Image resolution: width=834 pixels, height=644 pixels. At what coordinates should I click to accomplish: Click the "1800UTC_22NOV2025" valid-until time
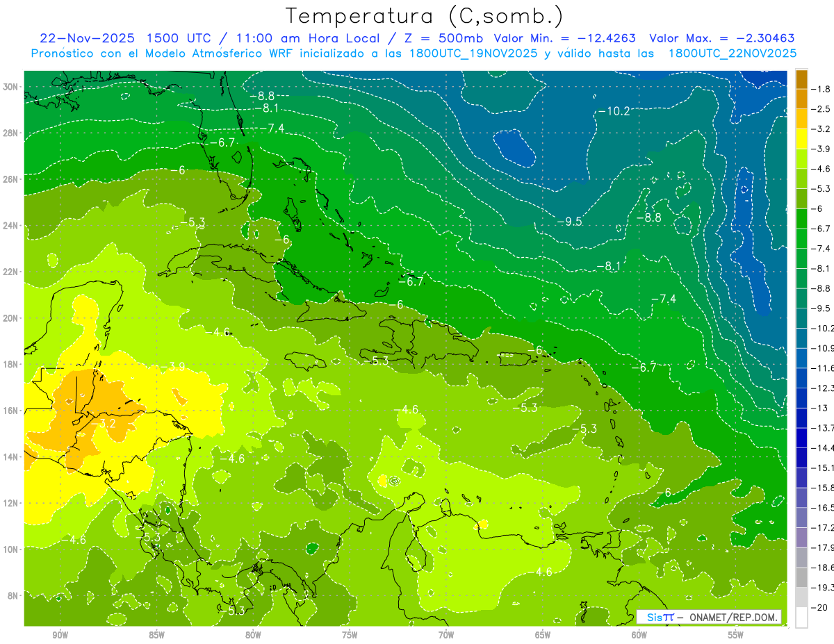coord(732,53)
